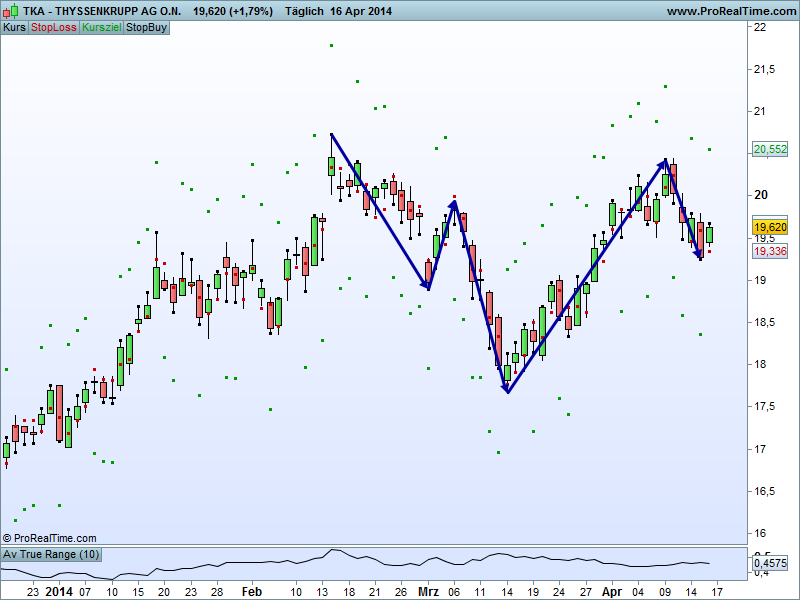This screenshot has width=800, height=600.
Task: Click the red 19,336 stop price tag
Action: (770, 251)
